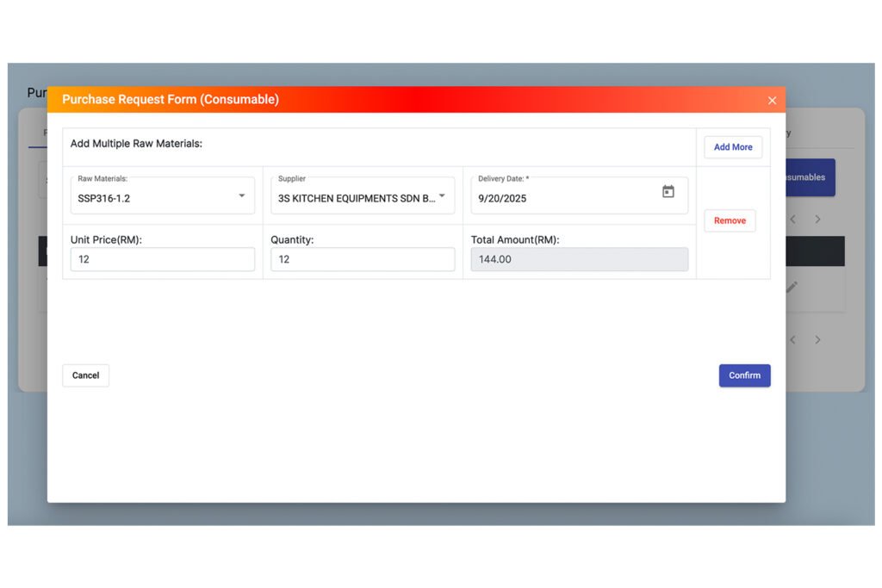Focus the Unit Price(RM) input field
Screen dimensions: 882x588
162,259
